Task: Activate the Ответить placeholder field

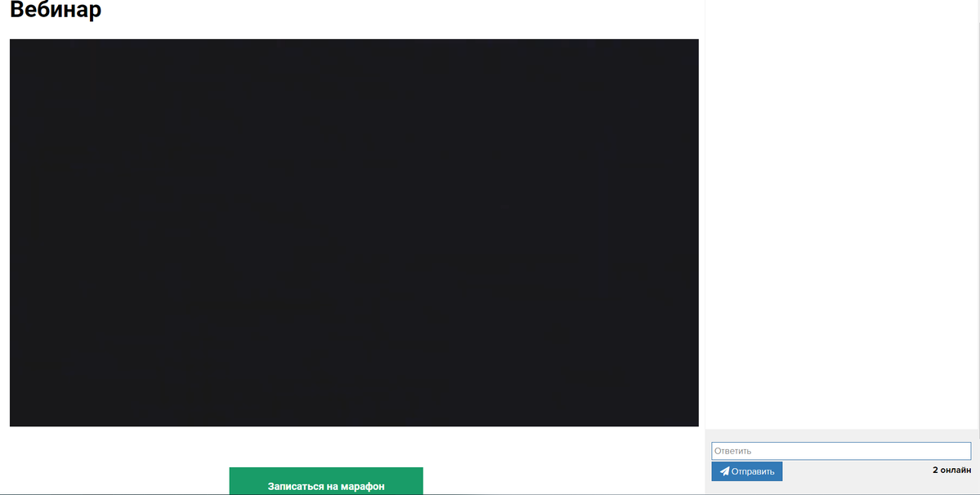Action: 840,451
